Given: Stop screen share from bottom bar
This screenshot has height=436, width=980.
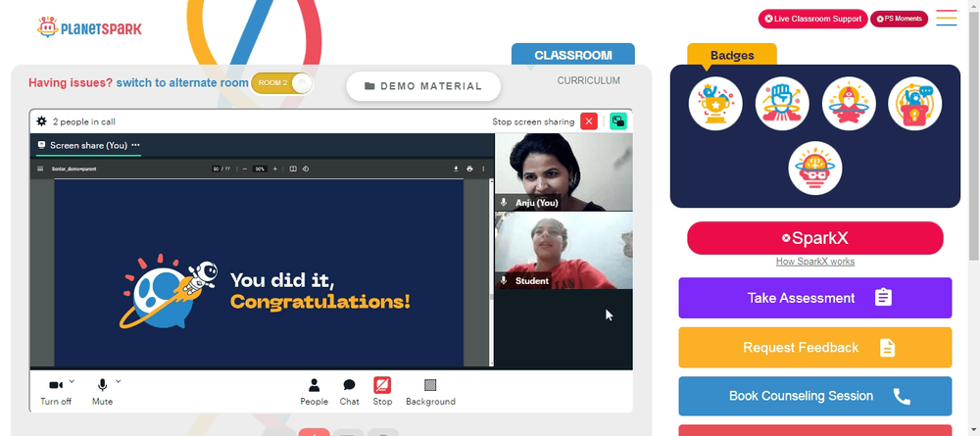Looking at the screenshot, I should (x=382, y=392).
